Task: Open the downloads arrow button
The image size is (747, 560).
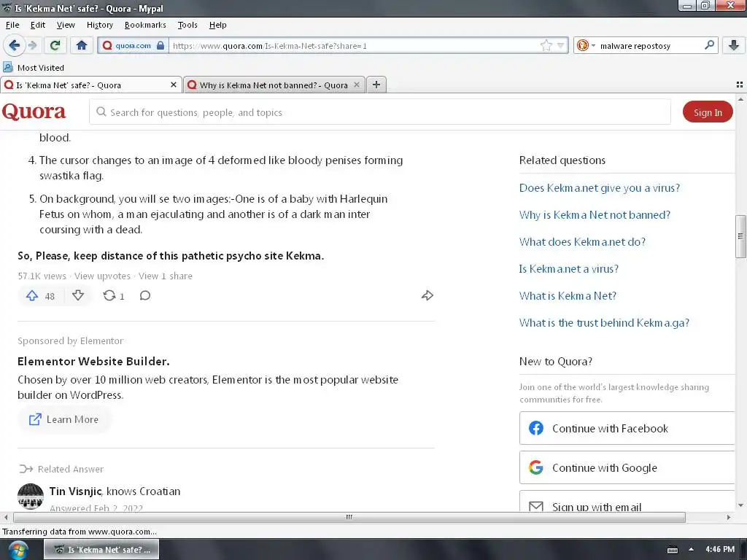Action: point(734,45)
